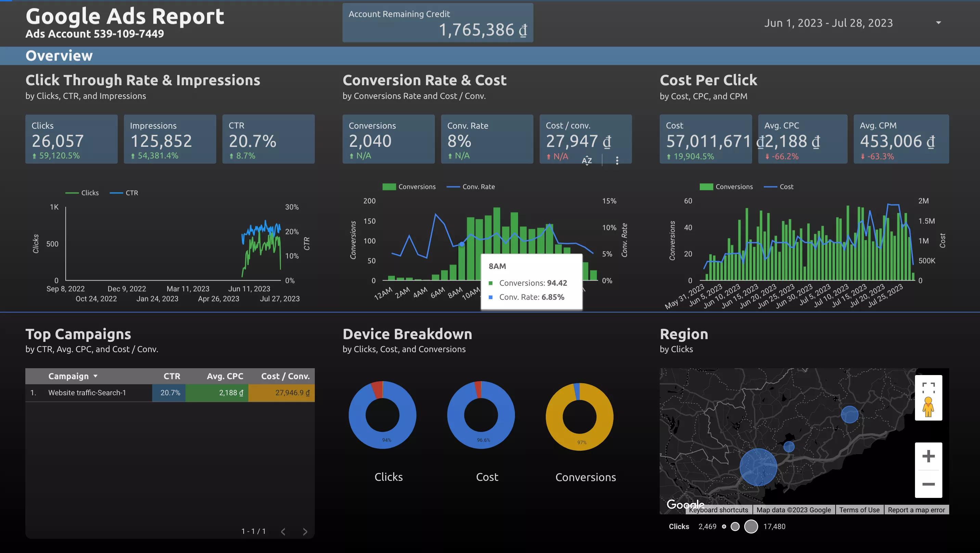Toggle the CTR legend in line chart
Screen dimensions: 980x553
pos(124,193)
